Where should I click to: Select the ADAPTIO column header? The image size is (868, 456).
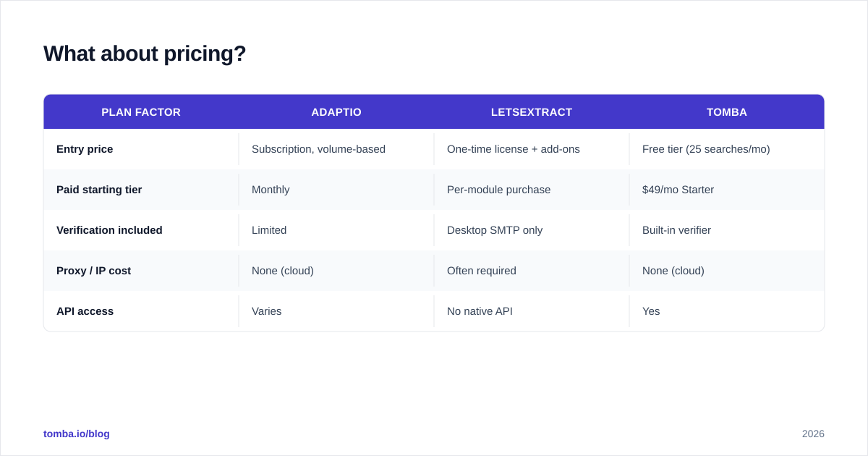(336, 112)
